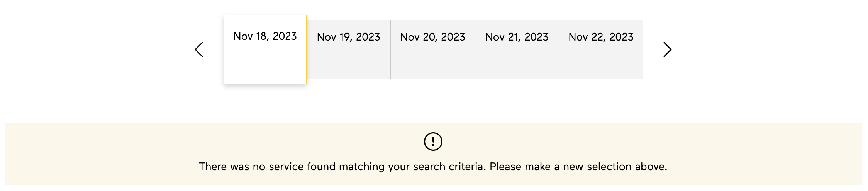Click the blank area beneath Nov 20 label
Screen dimensions: 868x191
pos(433,62)
